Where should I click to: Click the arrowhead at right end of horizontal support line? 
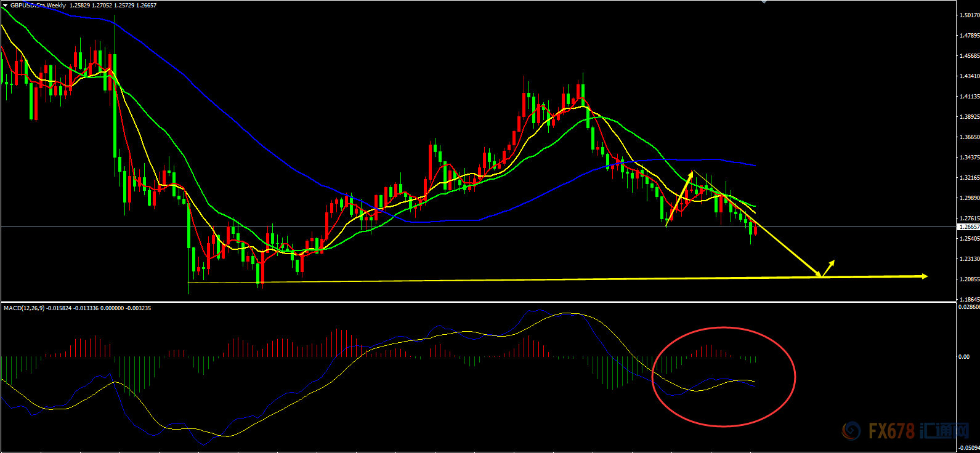tap(925, 276)
